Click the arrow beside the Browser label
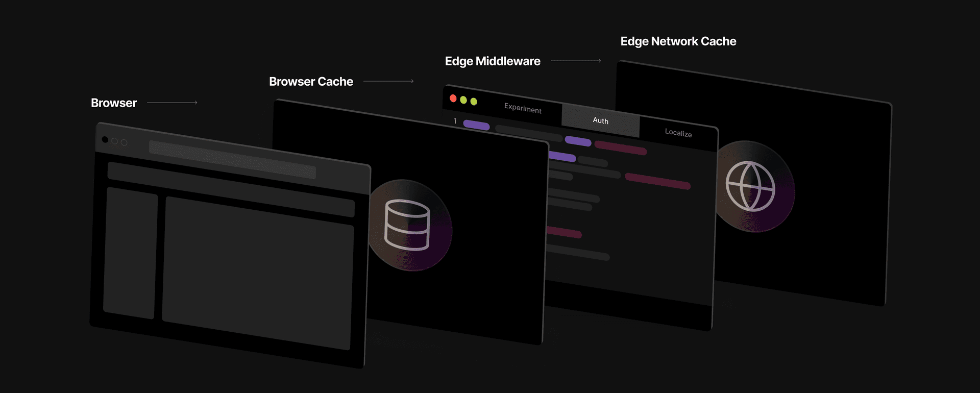Image resolution: width=980 pixels, height=393 pixels. (172, 103)
